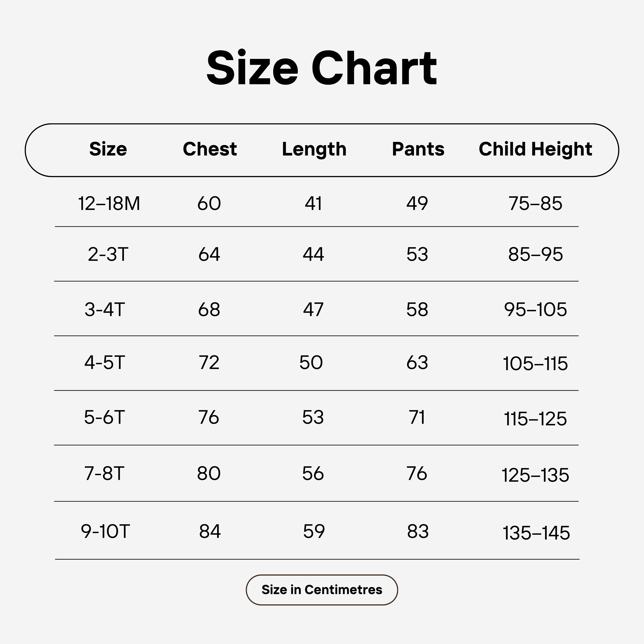Select the 5-6T size label
This screenshot has height=644, width=644.
point(104,417)
